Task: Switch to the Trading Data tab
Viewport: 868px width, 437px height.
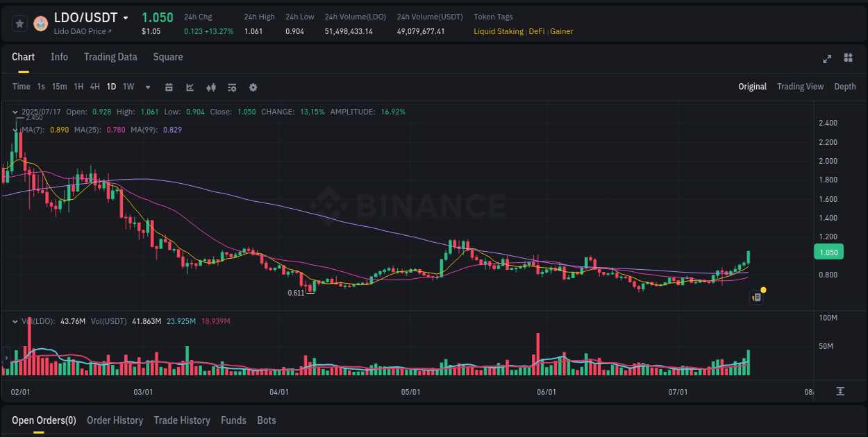Action: (x=110, y=57)
